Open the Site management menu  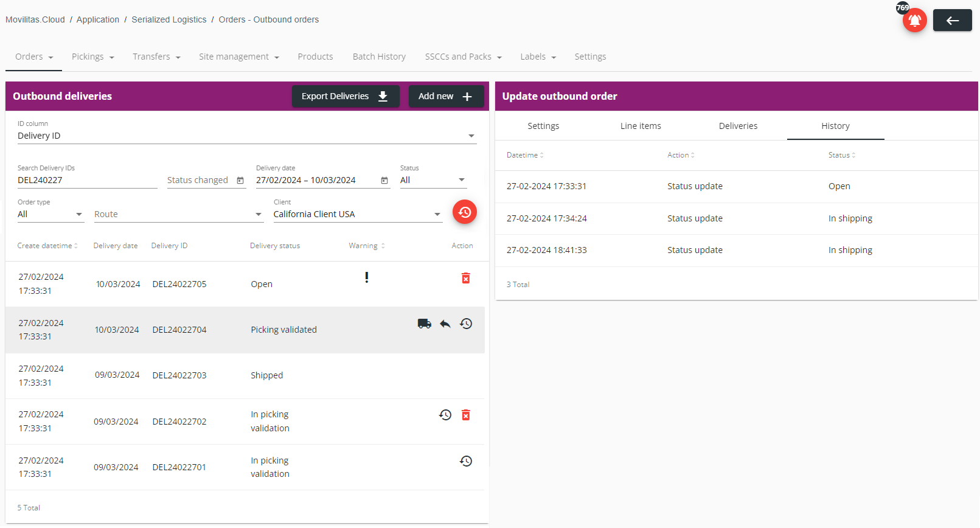coord(238,57)
